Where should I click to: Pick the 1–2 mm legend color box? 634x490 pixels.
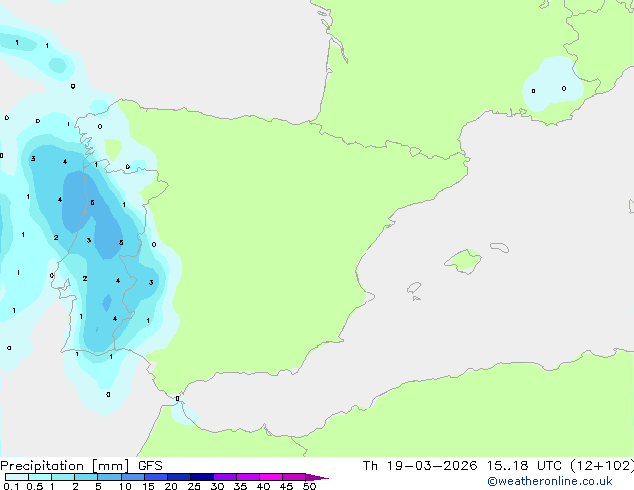[63, 477]
